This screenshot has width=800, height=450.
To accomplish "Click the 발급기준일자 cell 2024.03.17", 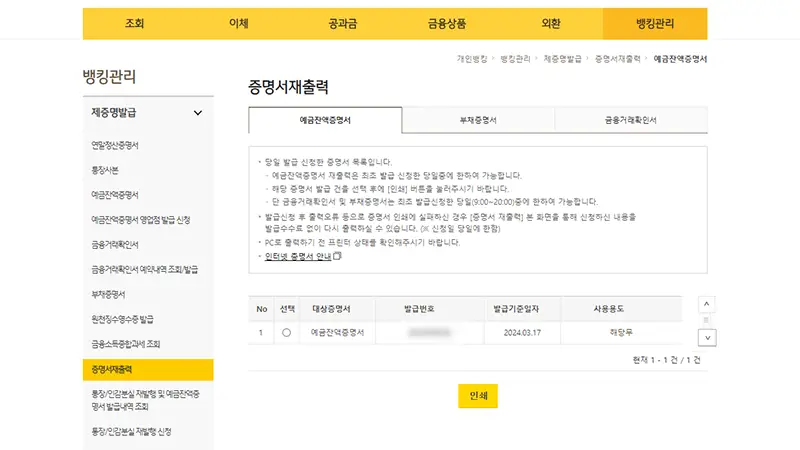I will point(522,333).
